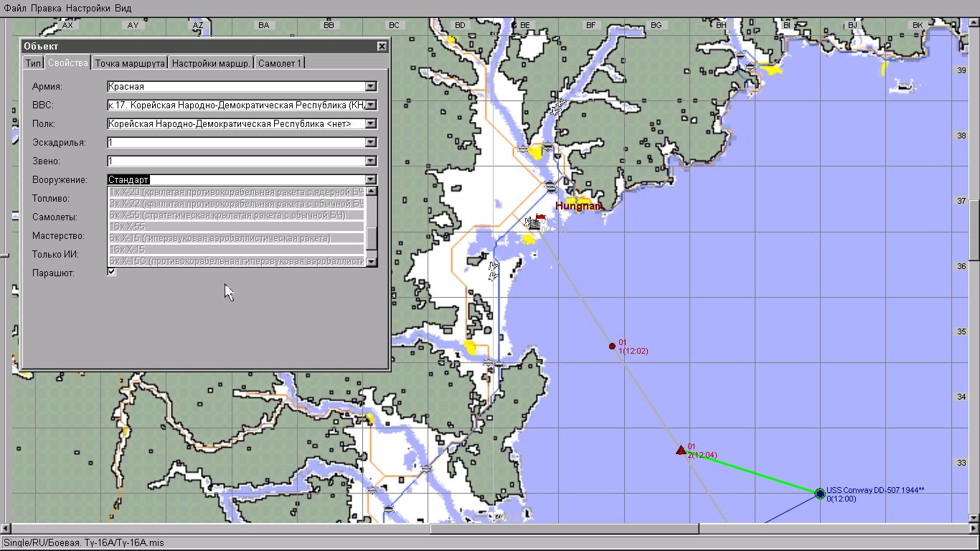980x551 pixels.
Task: Click the weapon list scroll-down arrow
Action: click(371, 262)
